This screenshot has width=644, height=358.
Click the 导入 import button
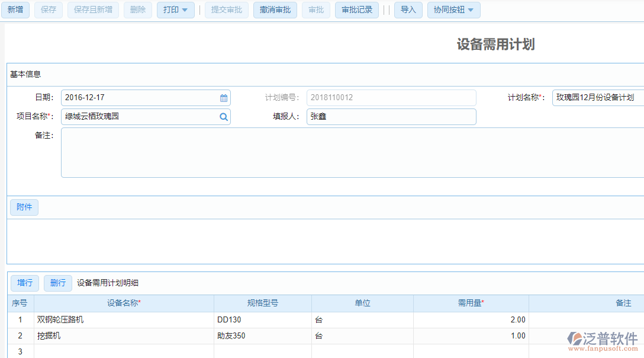pyautogui.click(x=408, y=10)
